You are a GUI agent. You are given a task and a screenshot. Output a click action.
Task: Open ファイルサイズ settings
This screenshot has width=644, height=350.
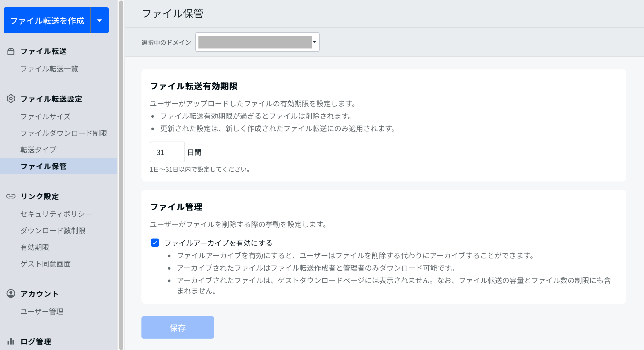point(46,116)
